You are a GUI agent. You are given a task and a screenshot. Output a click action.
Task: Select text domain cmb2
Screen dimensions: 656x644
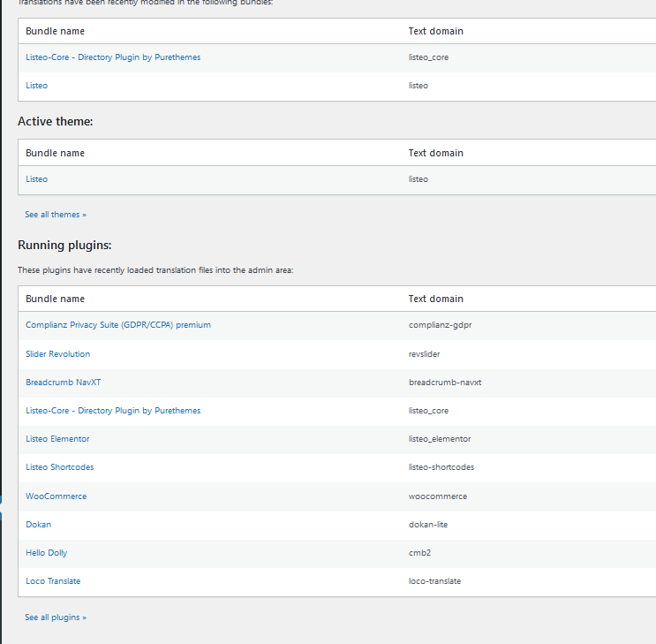[419, 553]
